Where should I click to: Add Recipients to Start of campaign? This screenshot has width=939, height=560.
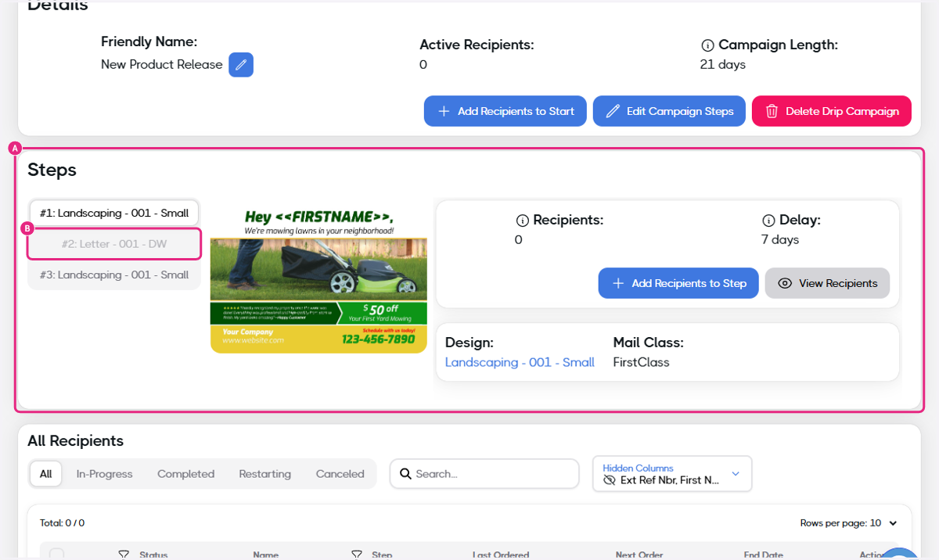pos(505,111)
